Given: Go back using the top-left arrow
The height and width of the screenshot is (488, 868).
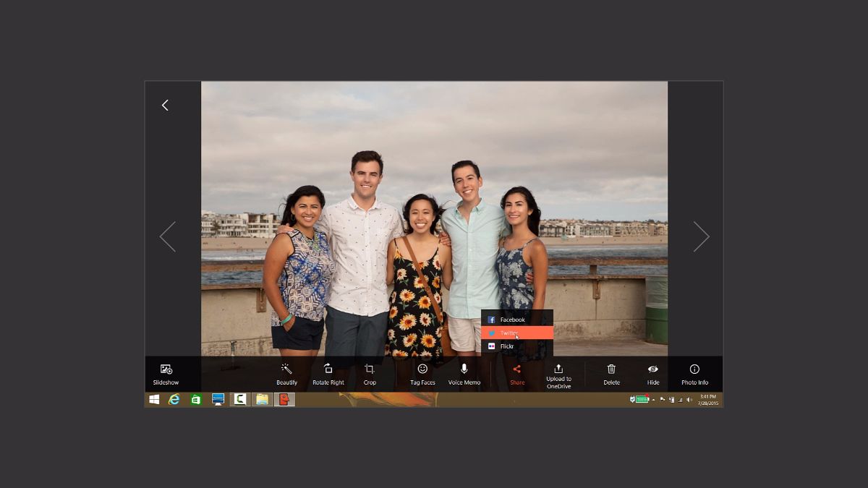Looking at the screenshot, I should point(165,106).
